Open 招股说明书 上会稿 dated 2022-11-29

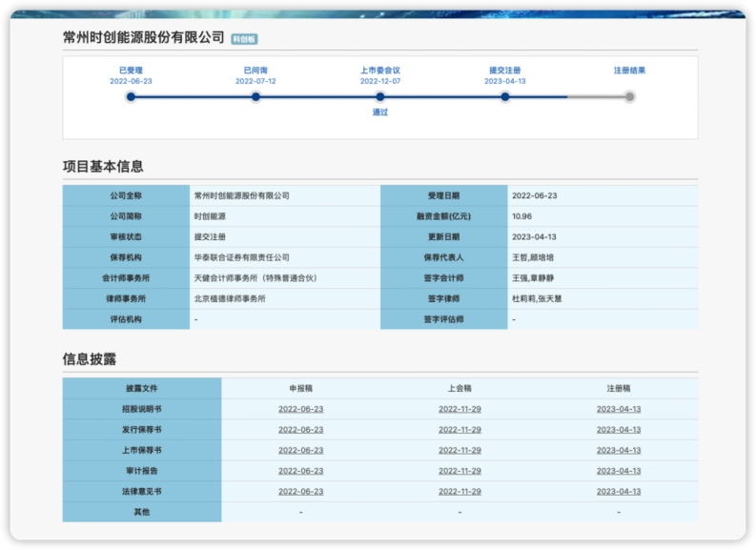click(460, 409)
